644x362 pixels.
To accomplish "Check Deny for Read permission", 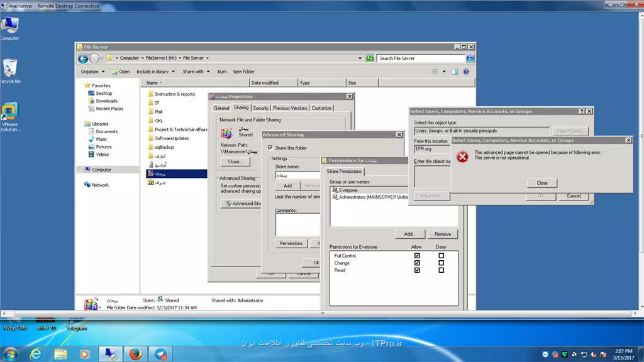I will tap(441, 270).
